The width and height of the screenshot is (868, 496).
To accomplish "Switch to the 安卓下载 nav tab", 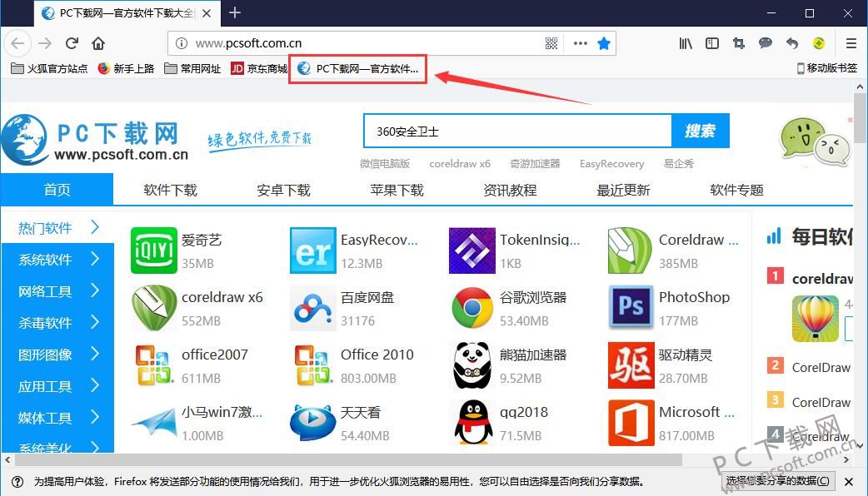I will pos(283,190).
